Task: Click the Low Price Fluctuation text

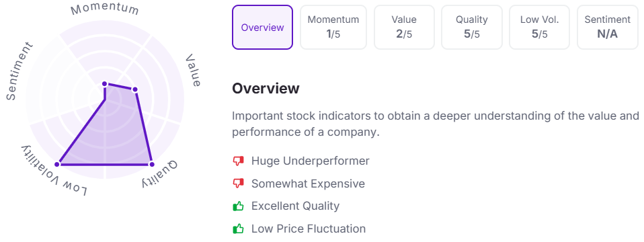Action: [x=309, y=229]
